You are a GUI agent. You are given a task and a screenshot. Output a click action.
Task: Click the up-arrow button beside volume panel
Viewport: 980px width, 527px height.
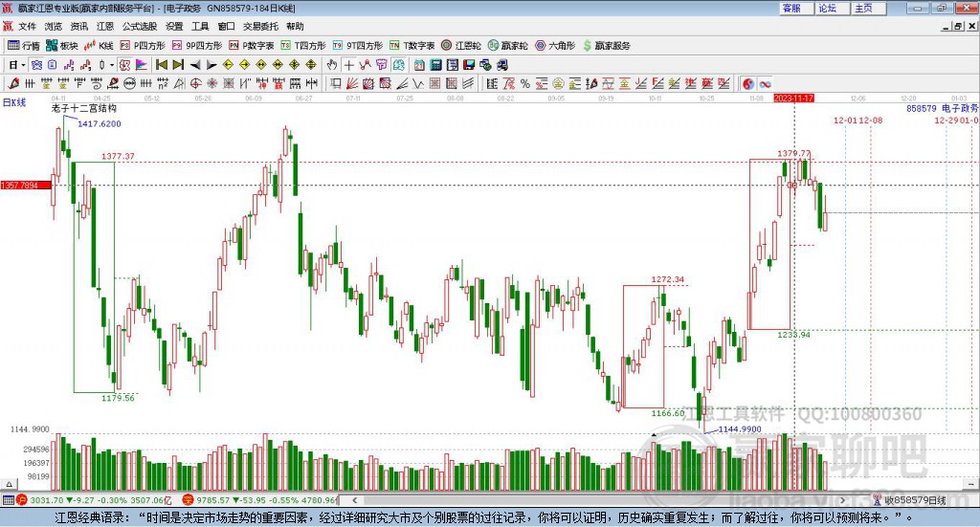coord(9,484)
